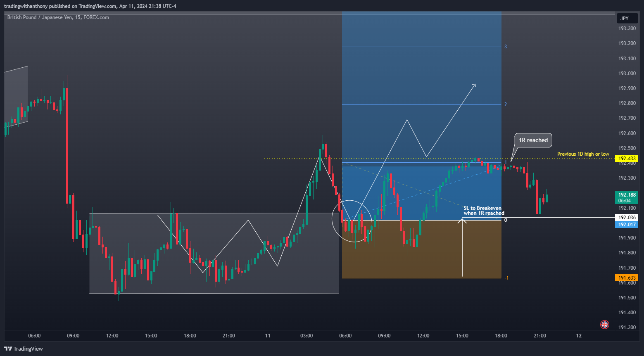
Task: Click the date '11' on the time axis
Action: [x=268, y=336]
